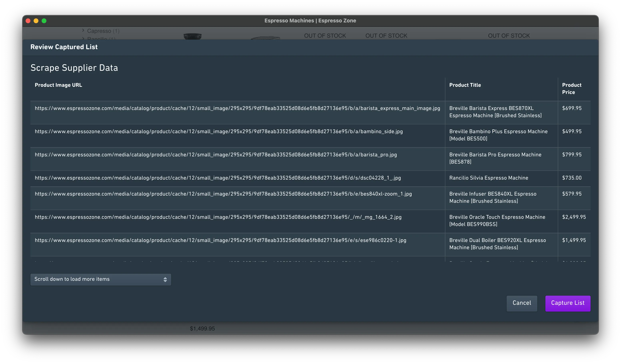
Task: Click the bambino_side.jpg URL cell
Action: point(237,135)
